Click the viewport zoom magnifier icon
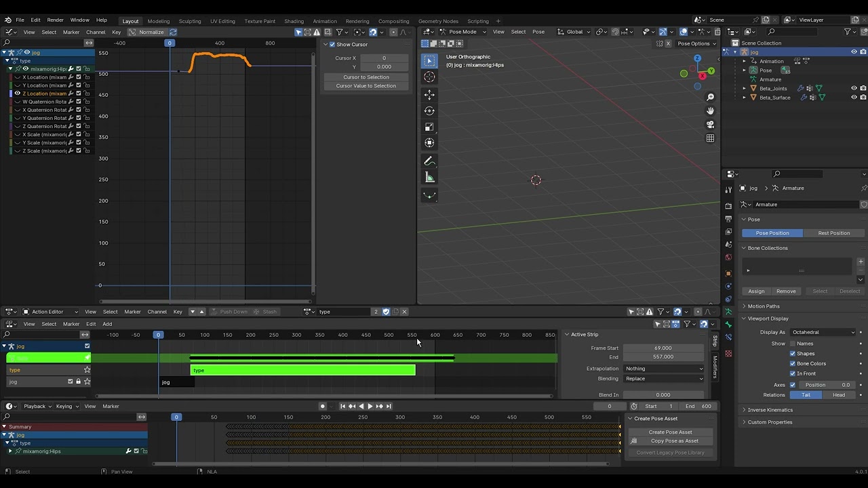The width and height of the screenshot is (868, 488). point(710,98)
